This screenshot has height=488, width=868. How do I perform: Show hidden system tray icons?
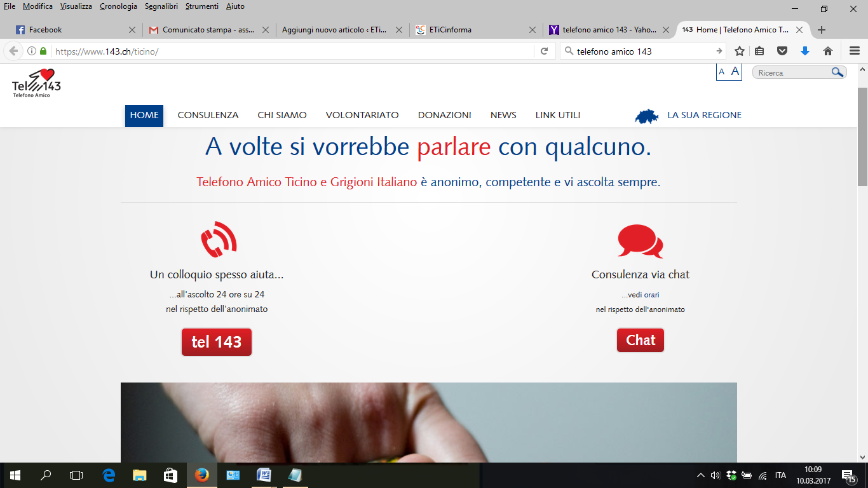tap(701, 475)
